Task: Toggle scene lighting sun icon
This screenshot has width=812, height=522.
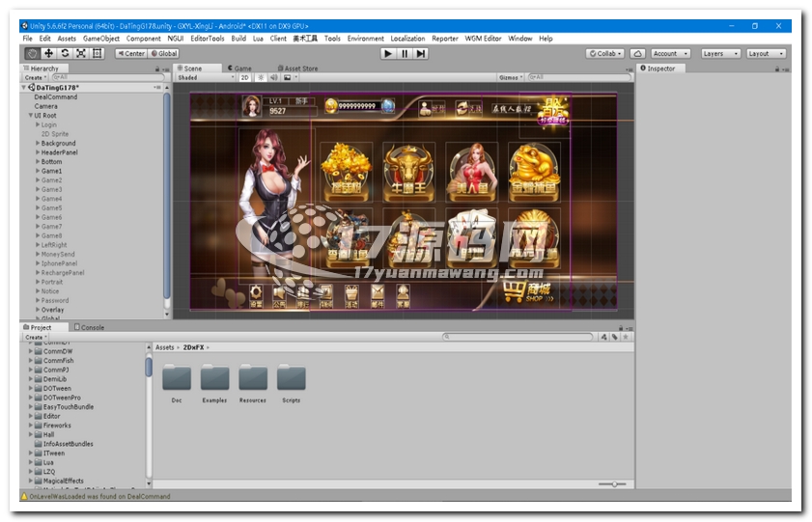Action: tap(261, 77)
